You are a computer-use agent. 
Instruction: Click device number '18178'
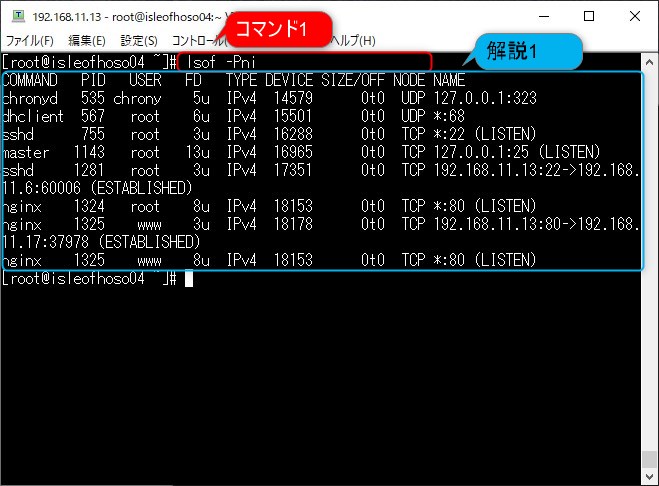pos(293,225)
